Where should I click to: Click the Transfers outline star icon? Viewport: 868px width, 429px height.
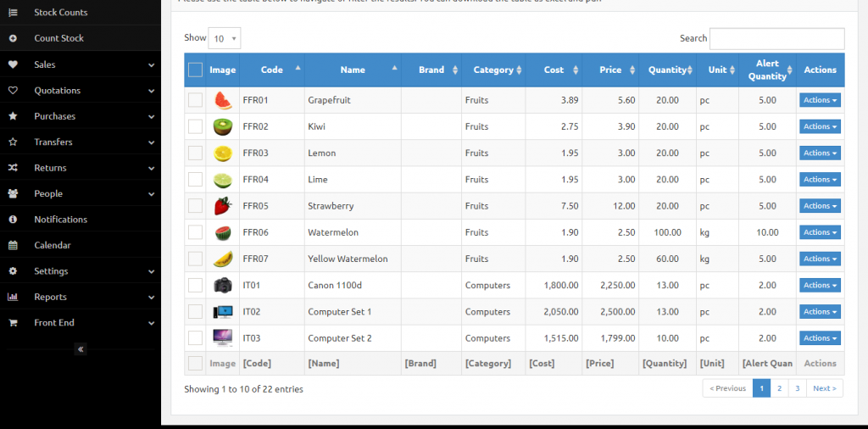(13, 142)
